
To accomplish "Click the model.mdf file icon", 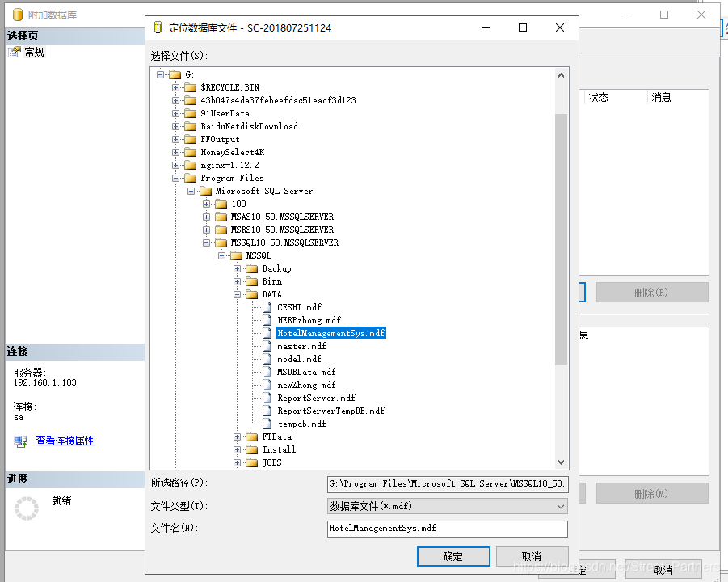I will point(267,359).
